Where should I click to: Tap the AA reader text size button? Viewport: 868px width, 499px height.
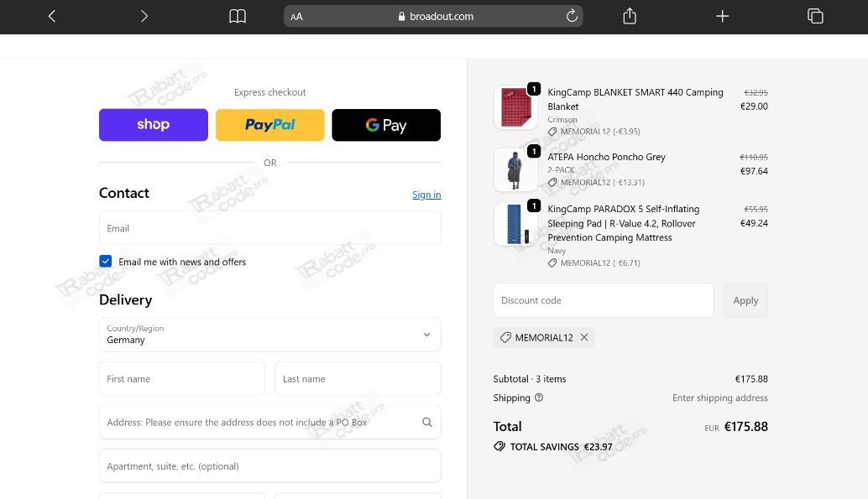296,17
